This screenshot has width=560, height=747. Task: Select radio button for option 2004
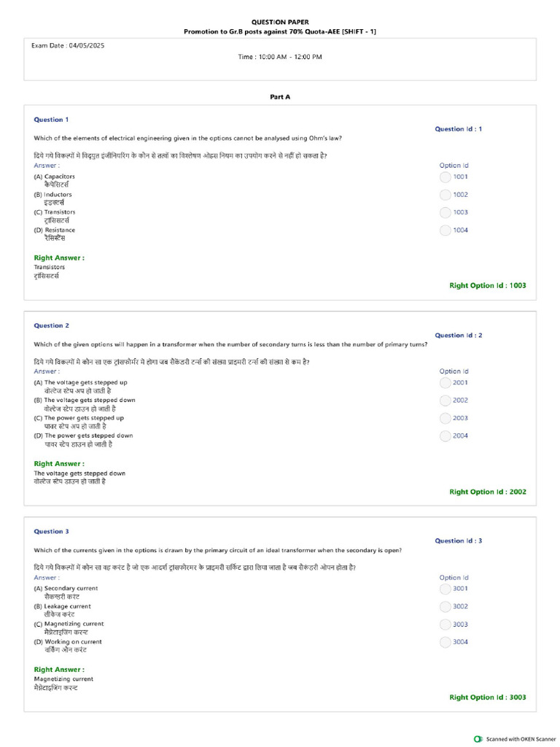click(446, 436)
